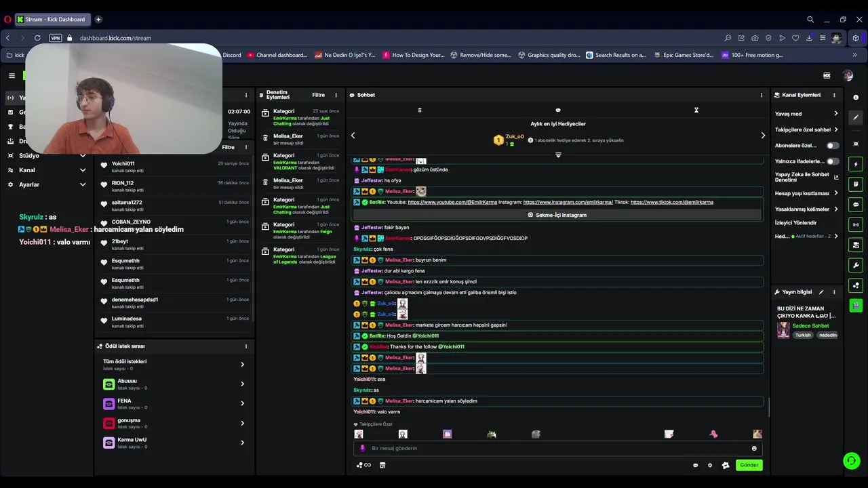Click the broadcast signal widget in right sidebar
This screenshot has width=868, height=488.
click(x=856, y=224)
